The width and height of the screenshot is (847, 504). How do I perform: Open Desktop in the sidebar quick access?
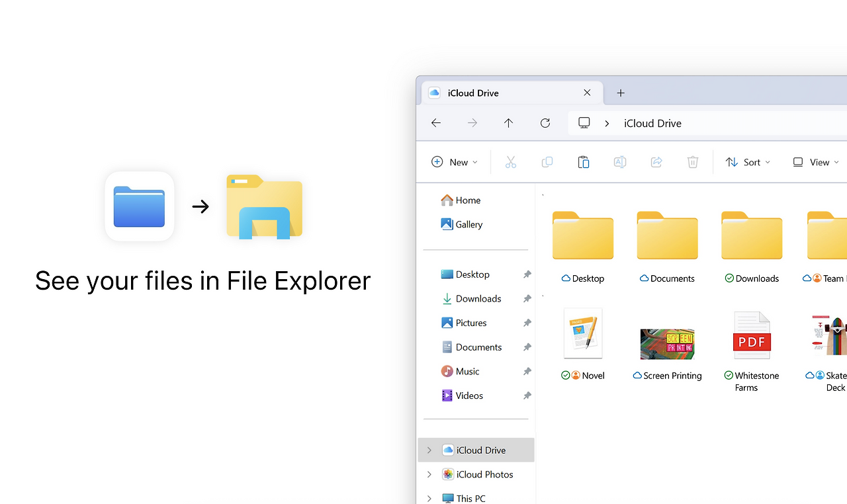tap(465, 274)
